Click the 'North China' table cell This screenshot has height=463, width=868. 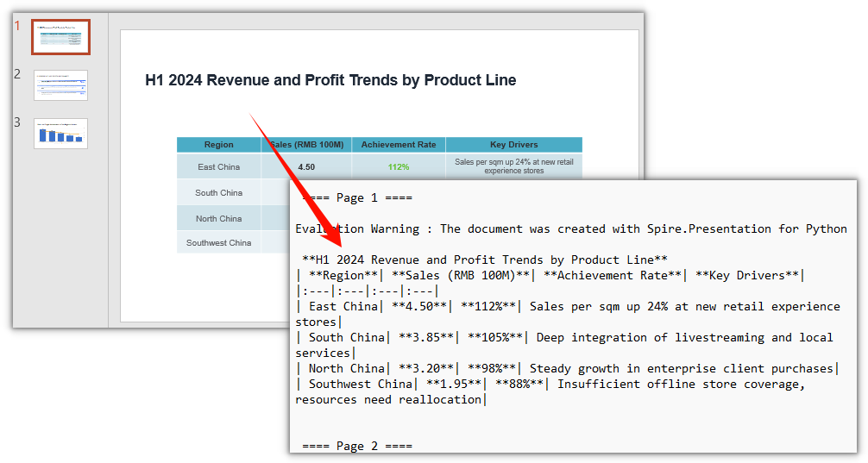tap(218, 218)
